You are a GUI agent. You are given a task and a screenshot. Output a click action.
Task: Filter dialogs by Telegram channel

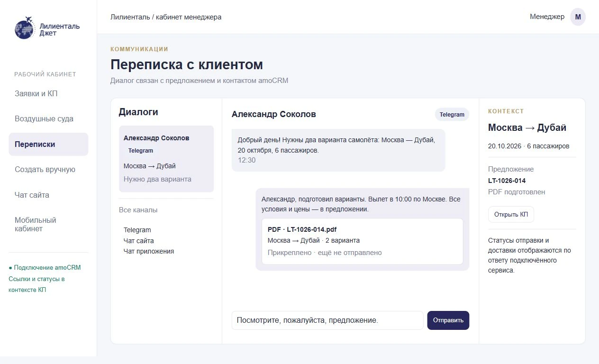[137, 230]
